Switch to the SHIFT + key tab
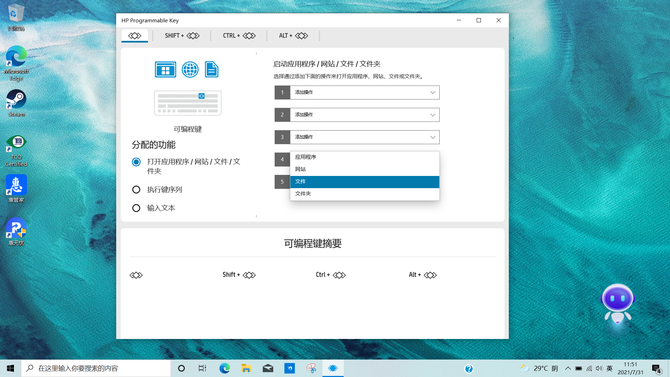The image size is (670, 377). 182,35
